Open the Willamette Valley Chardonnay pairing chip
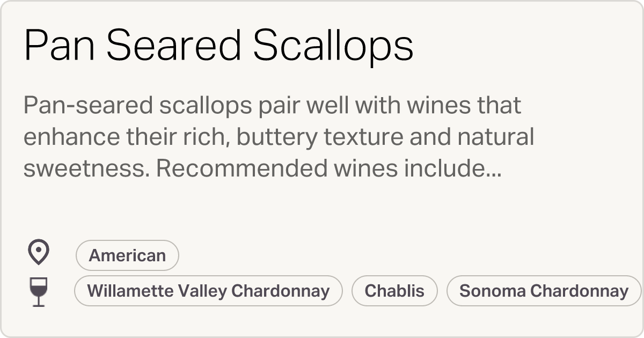Viewport: 644px width, 338px height. point(209,291)
